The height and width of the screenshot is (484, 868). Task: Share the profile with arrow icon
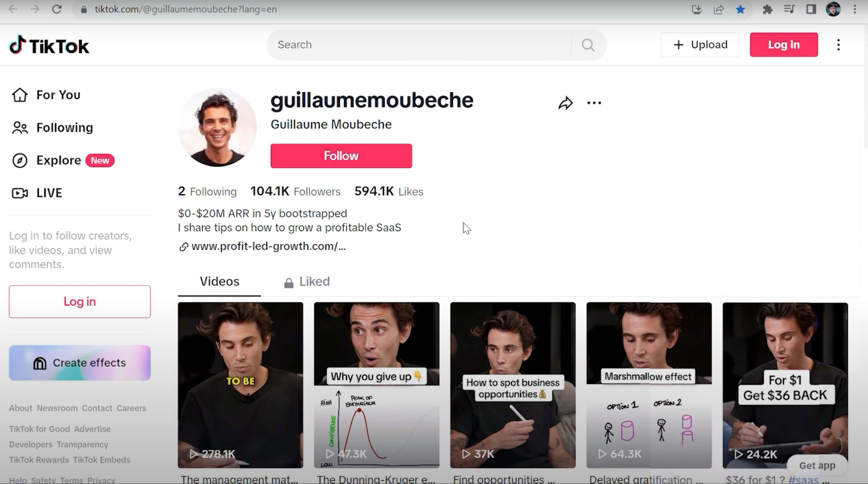(x=565, y=103)
